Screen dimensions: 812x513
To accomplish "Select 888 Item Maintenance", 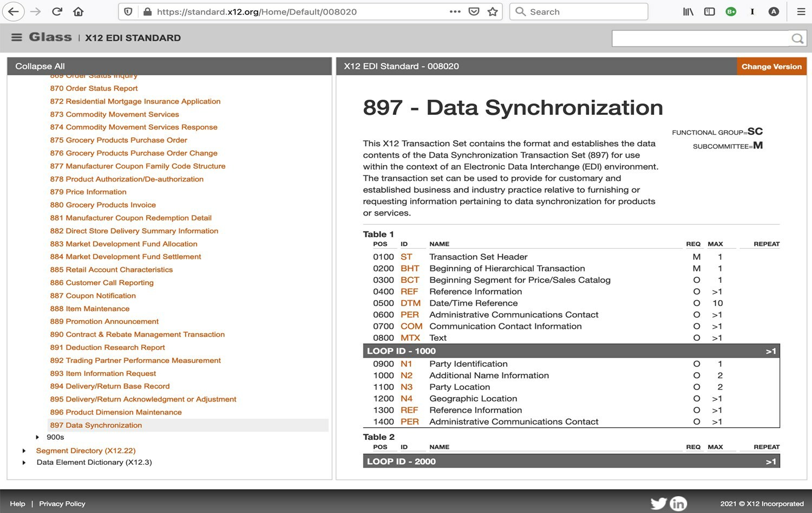I will click(90, 309).
